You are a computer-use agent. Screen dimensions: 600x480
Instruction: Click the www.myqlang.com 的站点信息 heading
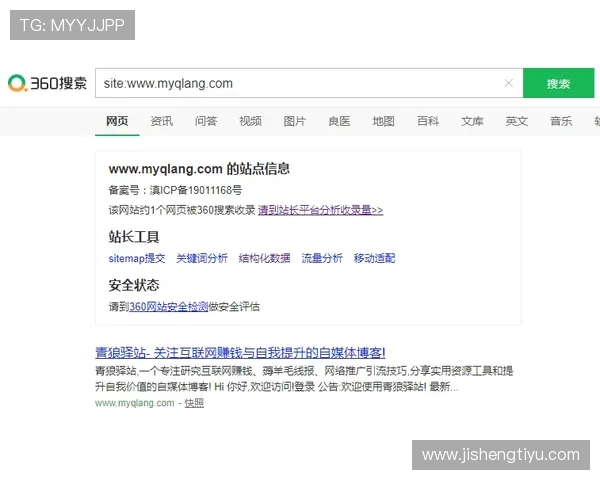(199, 169)
